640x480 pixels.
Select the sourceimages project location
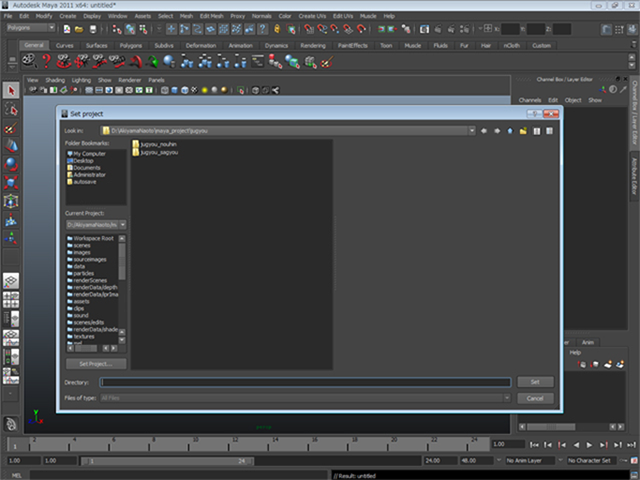coord(87,260)
